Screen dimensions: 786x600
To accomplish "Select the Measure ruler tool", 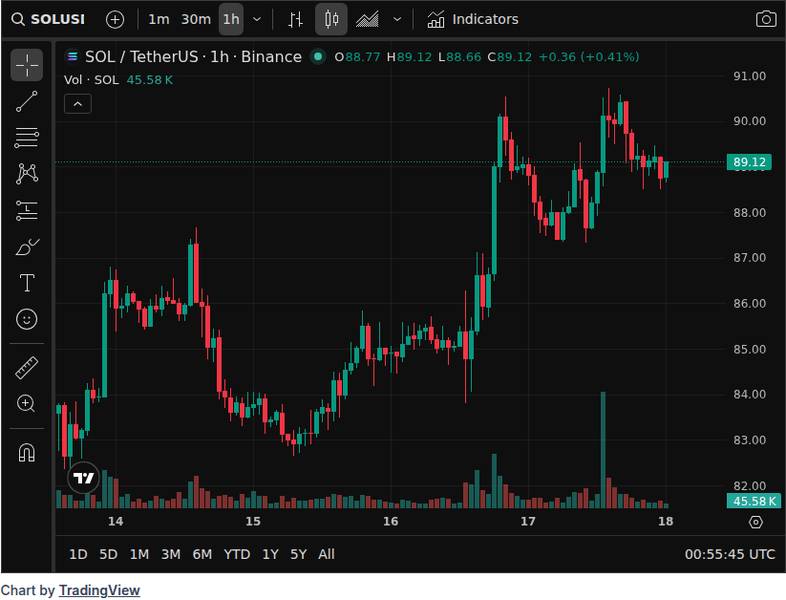I will [x=27, y=368].
